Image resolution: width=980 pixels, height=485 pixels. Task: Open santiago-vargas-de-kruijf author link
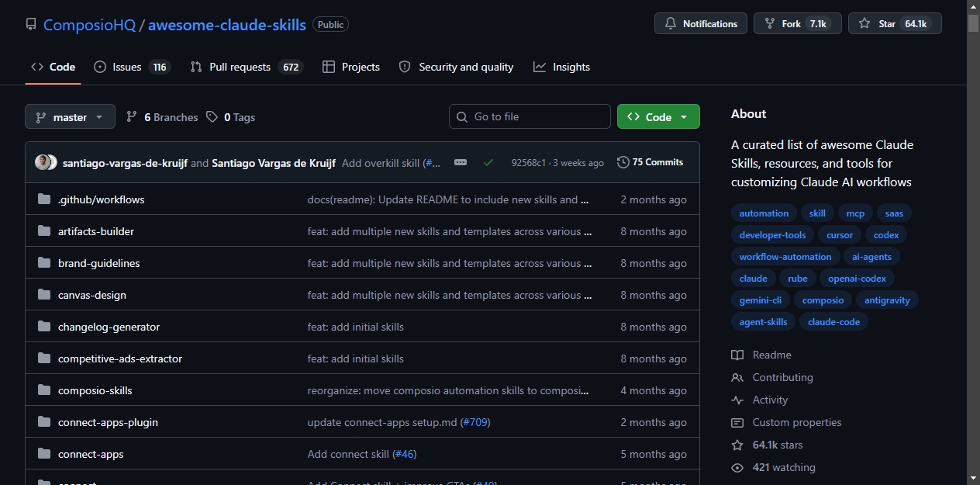[125, 163]
